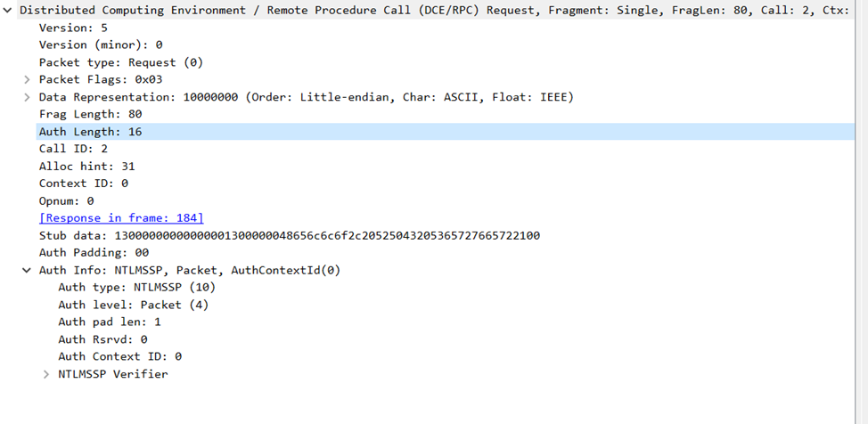Click the Opnum: 0 field

[66, 201]
